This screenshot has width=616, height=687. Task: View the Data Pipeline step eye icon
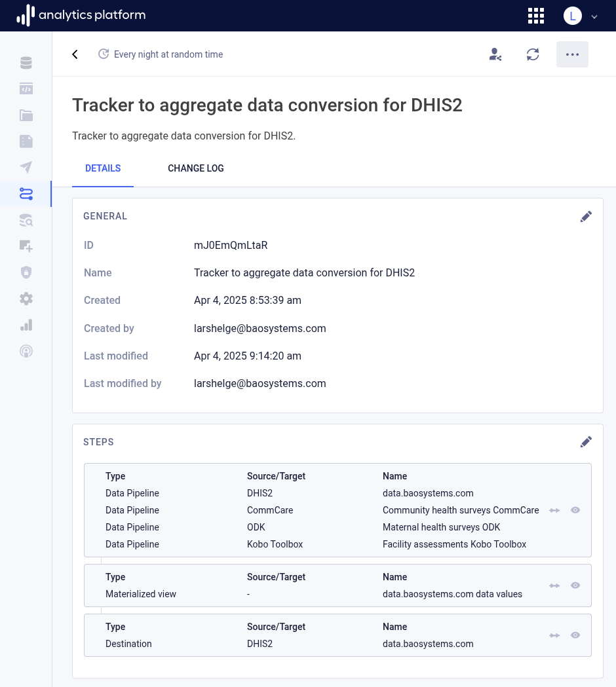[x=575, y=510]
